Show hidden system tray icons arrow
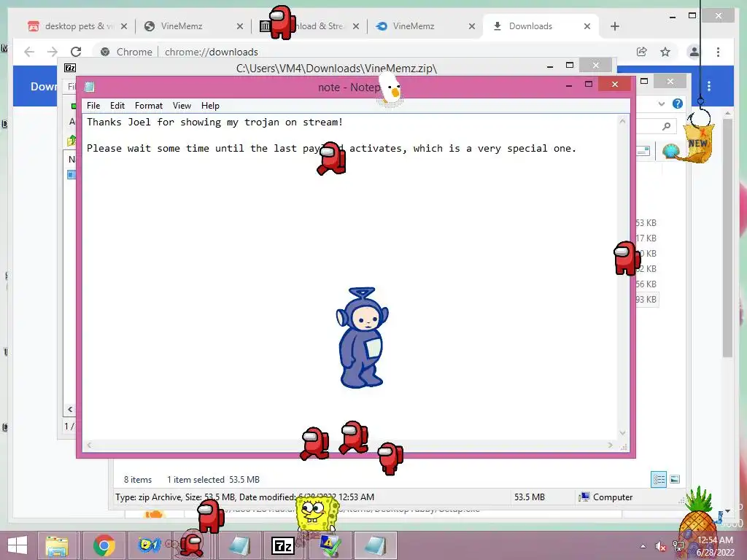 pos(643,546)
